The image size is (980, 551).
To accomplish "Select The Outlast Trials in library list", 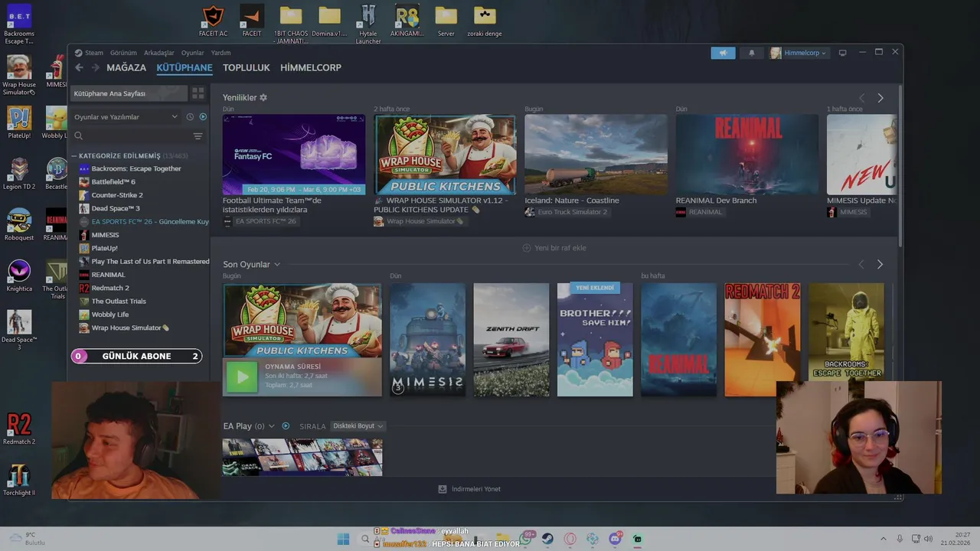I will click(x=119, y=301).
